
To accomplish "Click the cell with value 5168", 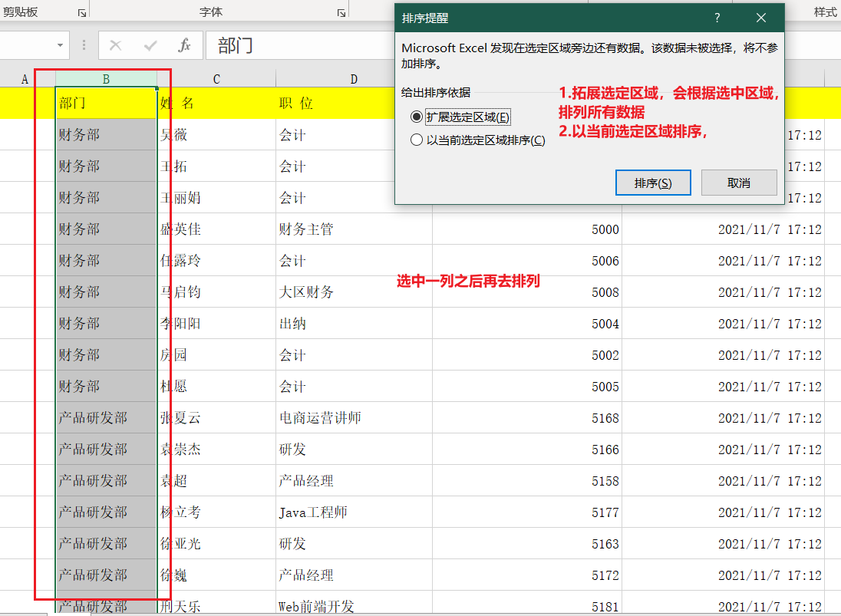I will tap(527, 418).
